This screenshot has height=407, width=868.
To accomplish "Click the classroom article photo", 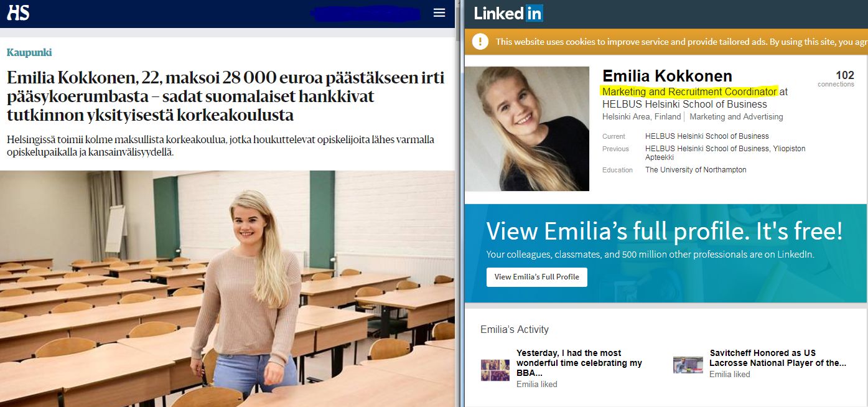I will tap(227, 289).
